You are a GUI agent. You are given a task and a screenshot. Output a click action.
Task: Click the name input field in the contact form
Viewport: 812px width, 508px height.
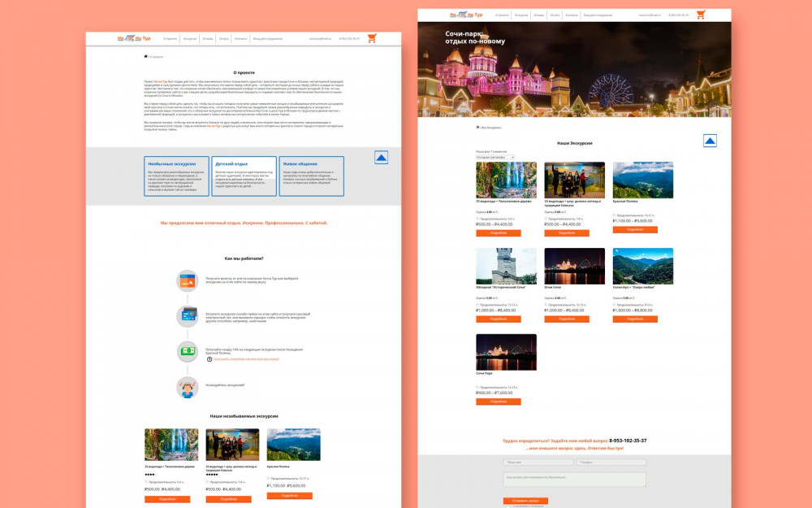pos(538,462)
